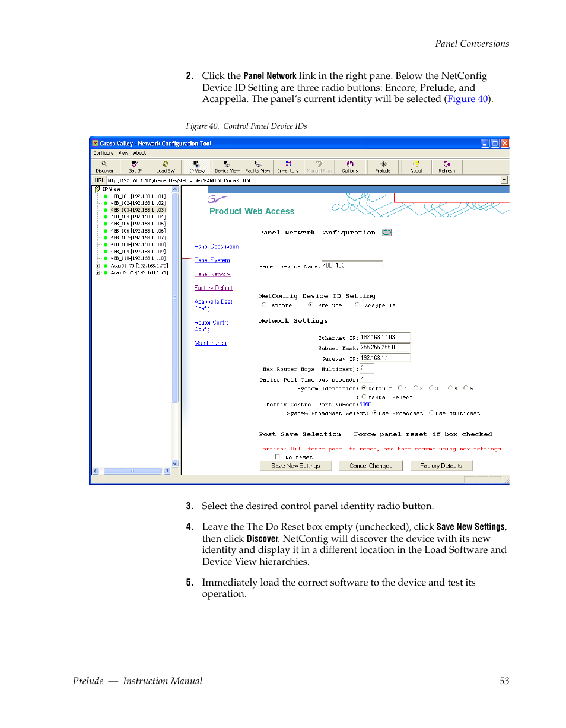Select system identifier 1 radio button
The image size is (566, 728).
400,388
